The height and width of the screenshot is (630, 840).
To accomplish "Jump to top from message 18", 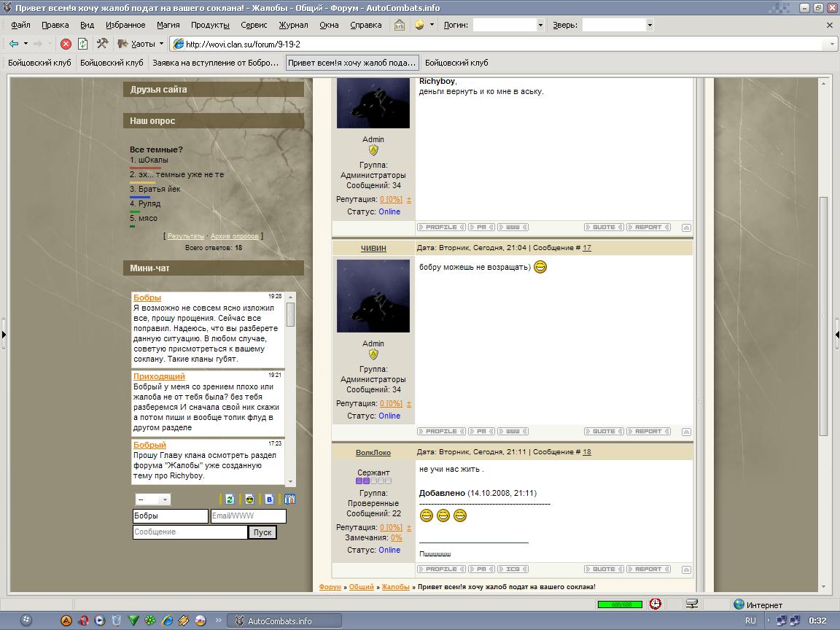I will 686,569.
